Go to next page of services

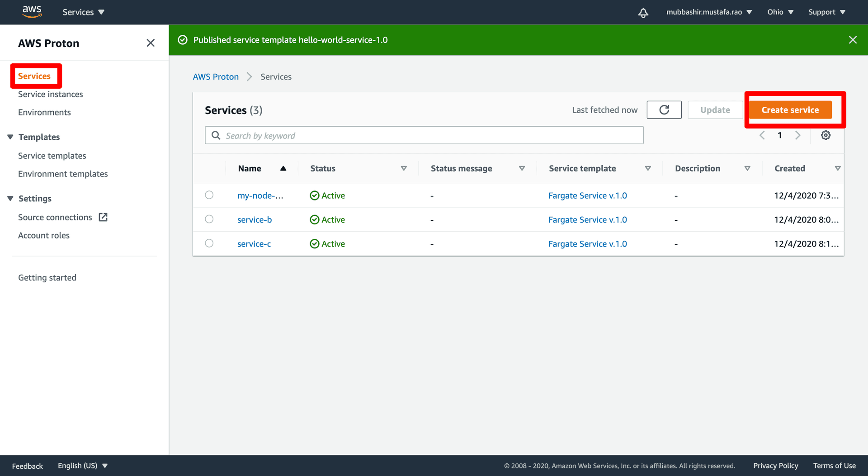[x=798, y=135]
